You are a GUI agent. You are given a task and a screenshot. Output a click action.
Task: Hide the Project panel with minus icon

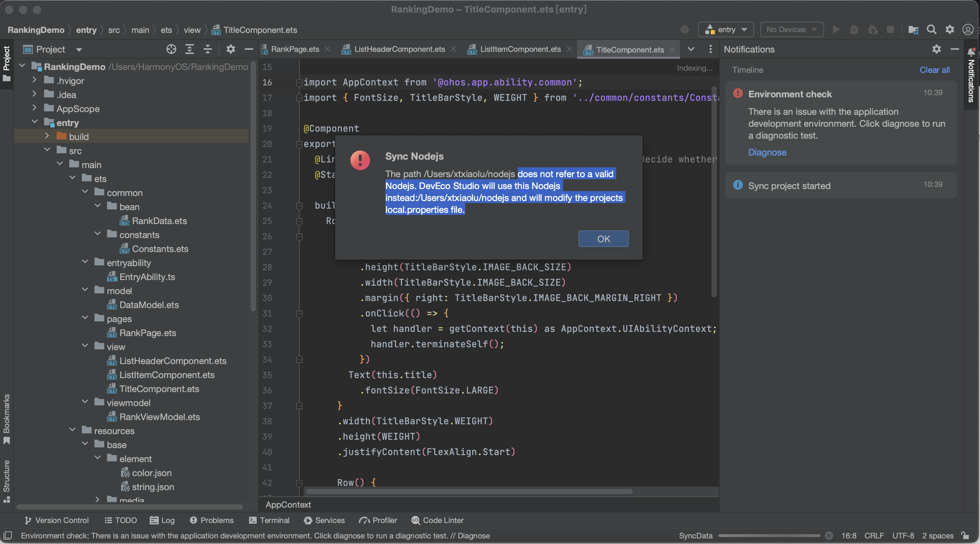pos(249,49)
